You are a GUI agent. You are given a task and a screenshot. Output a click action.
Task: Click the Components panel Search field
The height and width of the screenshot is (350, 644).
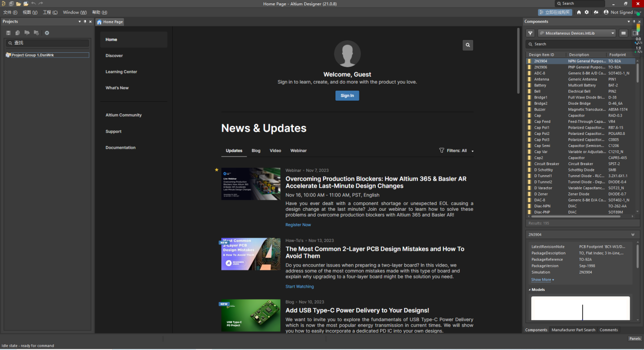click(x=583, y=44)
